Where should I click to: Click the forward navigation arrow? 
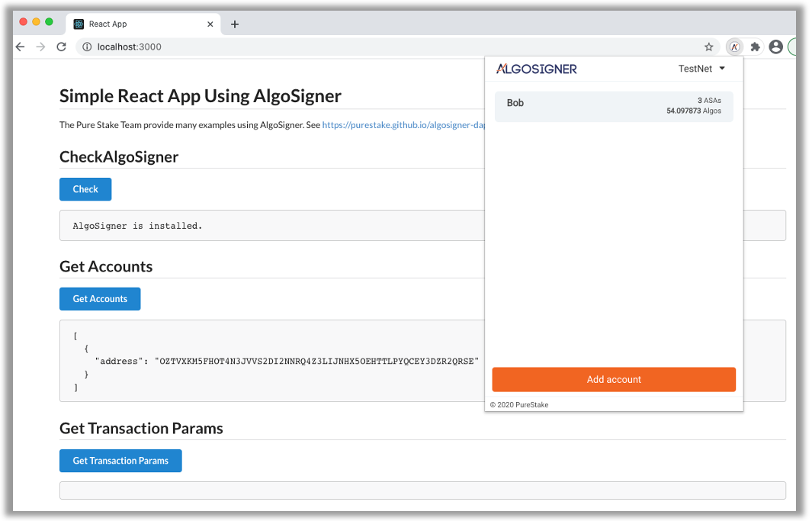[40, 47]
